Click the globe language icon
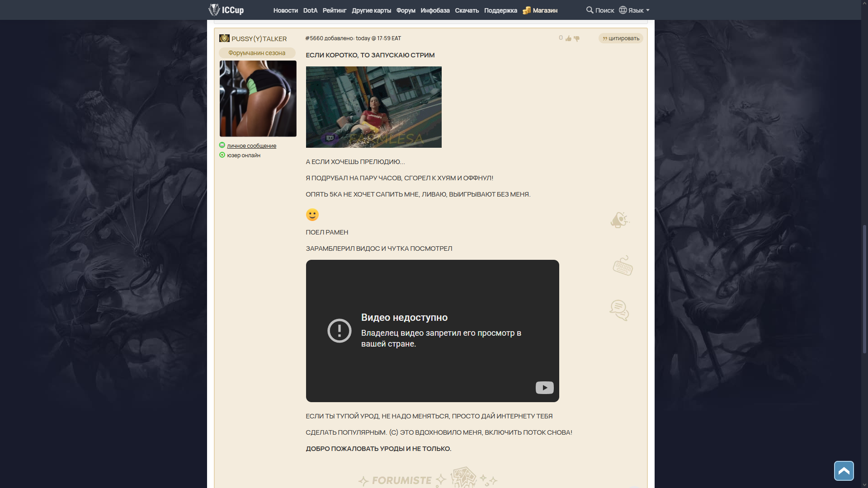This screenshot has width=868, height=488. pyautogui.click(x=623, y=10)
